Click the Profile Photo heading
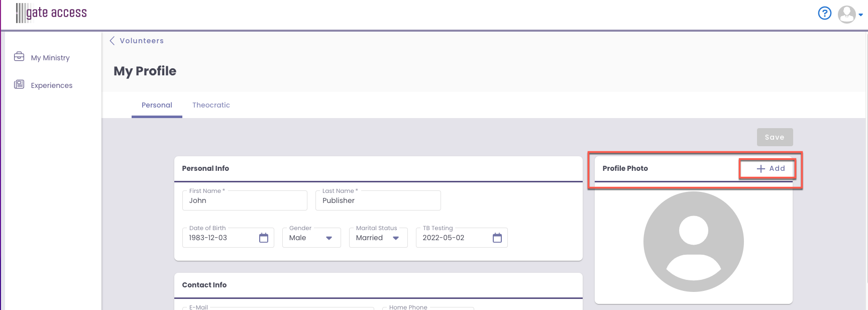Image resolution: width=868 pixels, height=310 pixels. coord(625,168)
